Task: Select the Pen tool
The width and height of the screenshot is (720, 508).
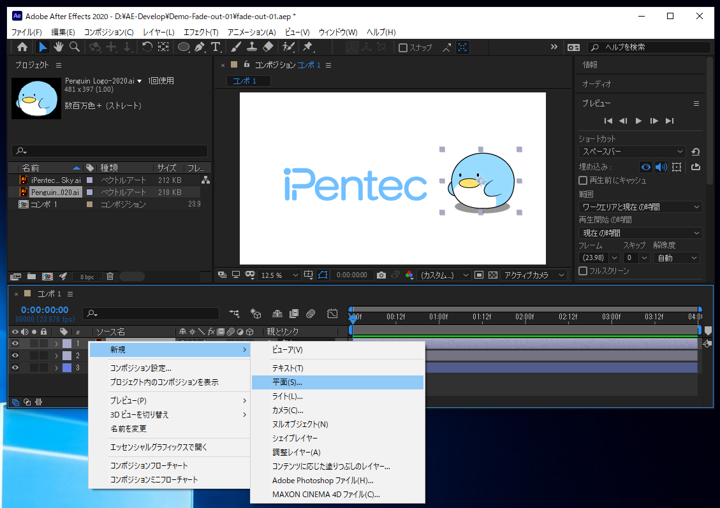Action: (199, 47)
